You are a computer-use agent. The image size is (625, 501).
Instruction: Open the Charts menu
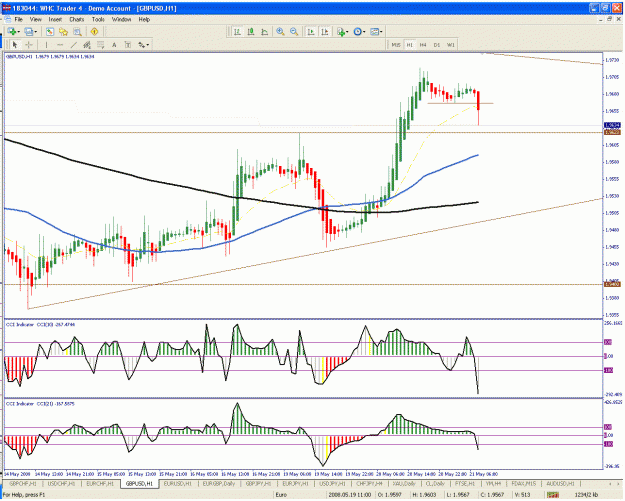click(77, 19)
